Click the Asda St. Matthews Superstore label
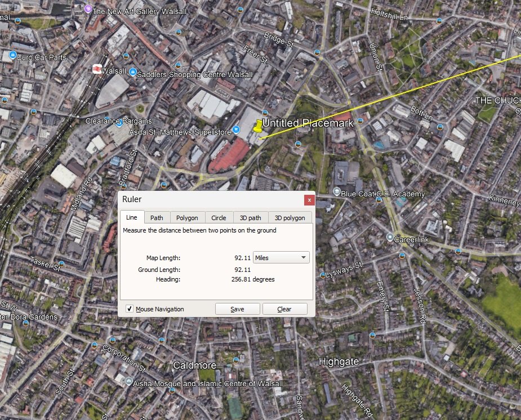 click(180, 132)
